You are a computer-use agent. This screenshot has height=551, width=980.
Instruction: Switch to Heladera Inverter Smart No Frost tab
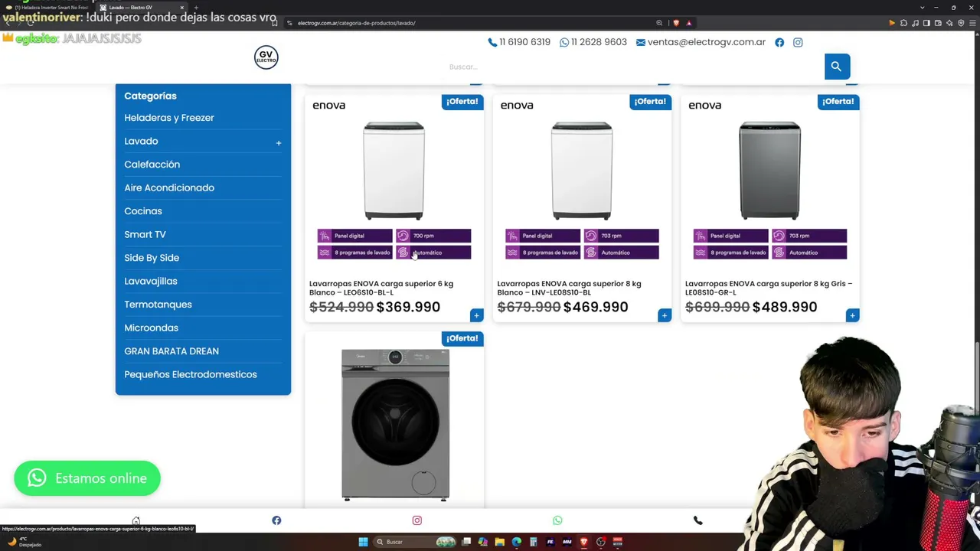pyautogui.click(x=49, y=8)
